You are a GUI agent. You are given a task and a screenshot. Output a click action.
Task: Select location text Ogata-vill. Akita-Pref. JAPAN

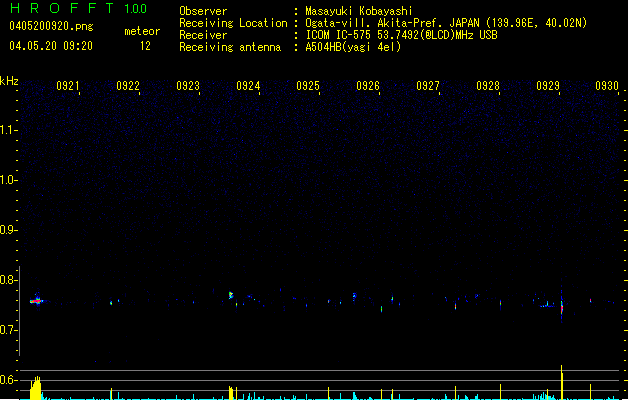[393, 23]
